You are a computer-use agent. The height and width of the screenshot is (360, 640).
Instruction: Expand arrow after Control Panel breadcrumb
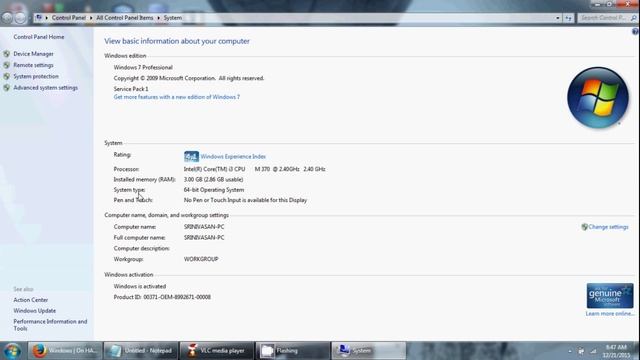click(x=91, y=18)
